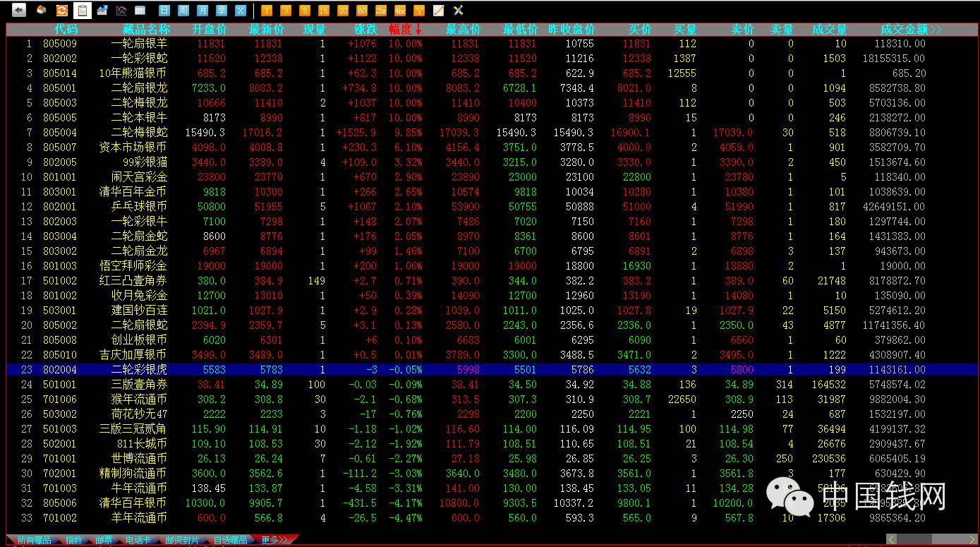Image resolution: width=980 pixels, height=547 pixels.
Task: Select the clipboard quote list icon
Action: (x=83, y=11)
